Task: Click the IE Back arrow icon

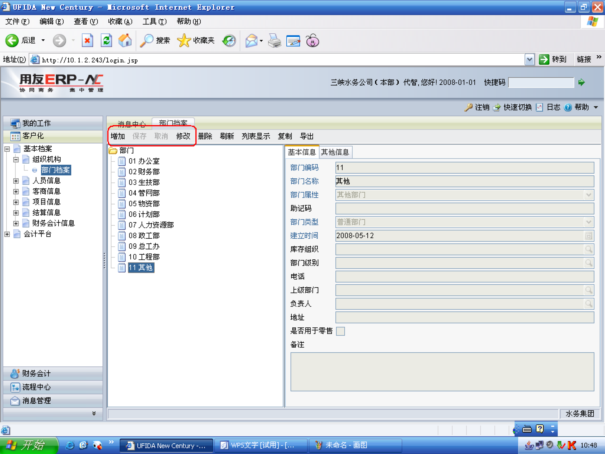Action: 12,40
